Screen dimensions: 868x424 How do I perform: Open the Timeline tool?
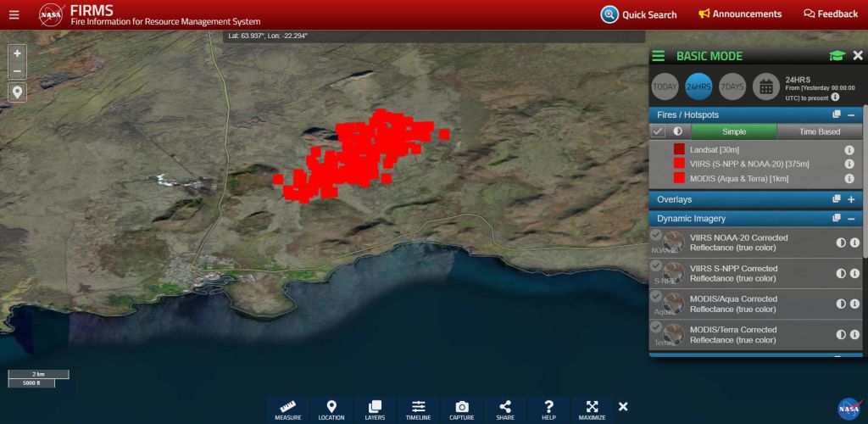tap(419, 410)
